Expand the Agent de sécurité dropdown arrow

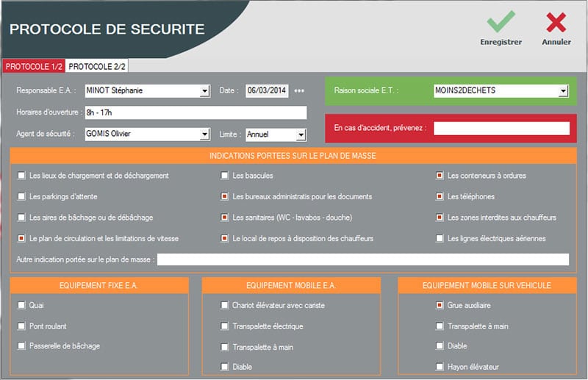click(x=204, y=135)
